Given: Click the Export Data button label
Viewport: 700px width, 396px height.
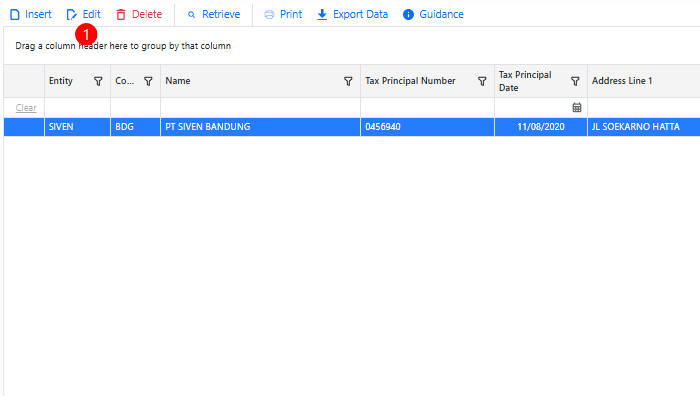Looking at the screenshot, I should [360, 14].
